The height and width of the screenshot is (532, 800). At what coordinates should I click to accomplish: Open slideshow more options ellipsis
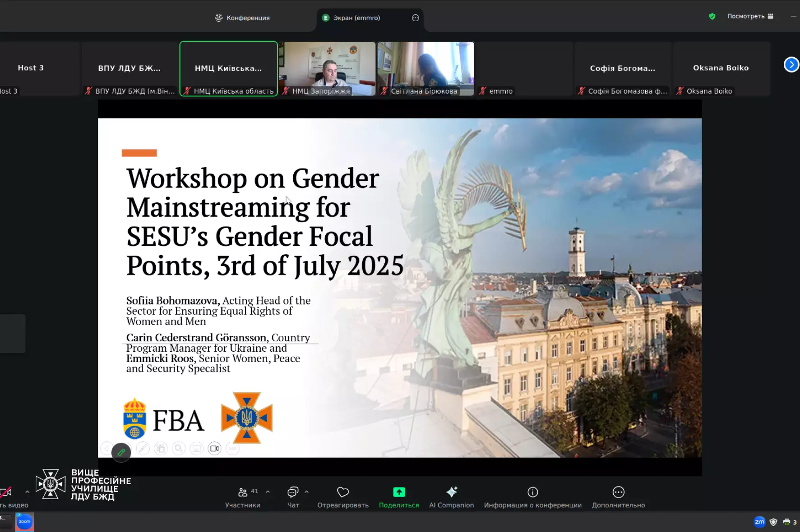[232, 449]
